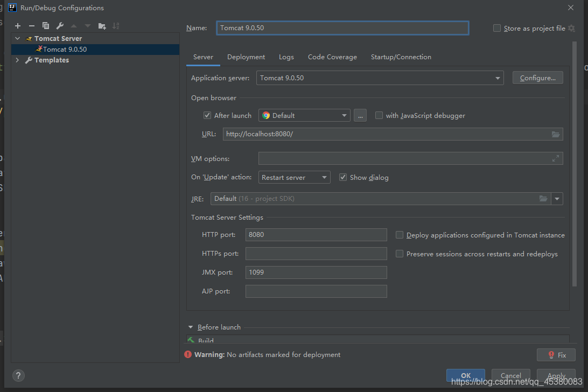Screen dimensions: 588x392
Task: Remove configuration with minus icon
Action: coord(31,26)
